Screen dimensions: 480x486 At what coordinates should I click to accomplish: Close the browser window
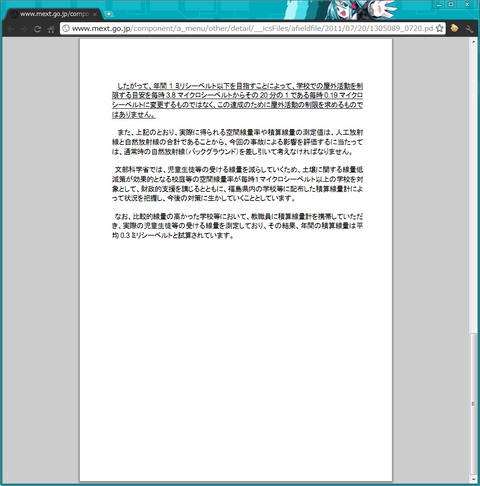point(467,5)
